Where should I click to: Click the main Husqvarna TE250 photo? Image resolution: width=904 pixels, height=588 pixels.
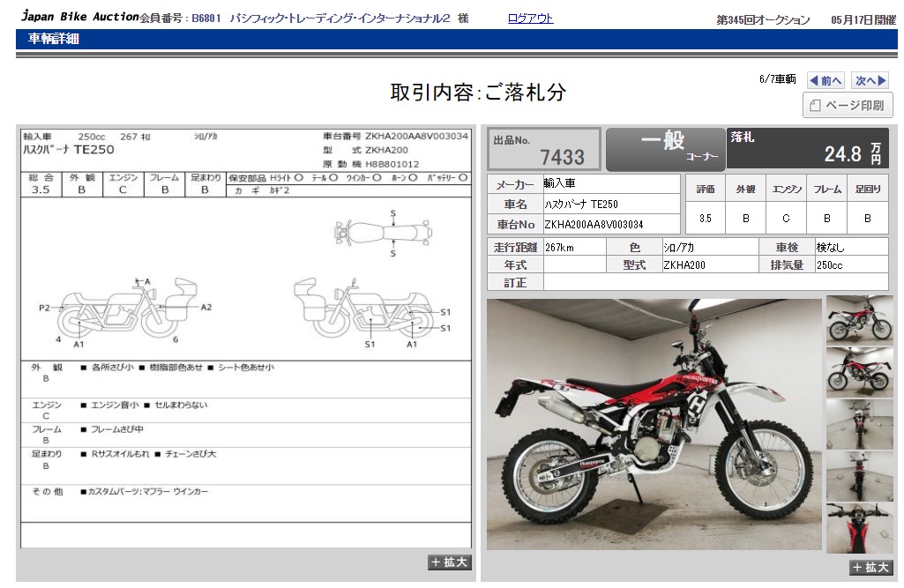pyautogui.click(x=653, y=425)
